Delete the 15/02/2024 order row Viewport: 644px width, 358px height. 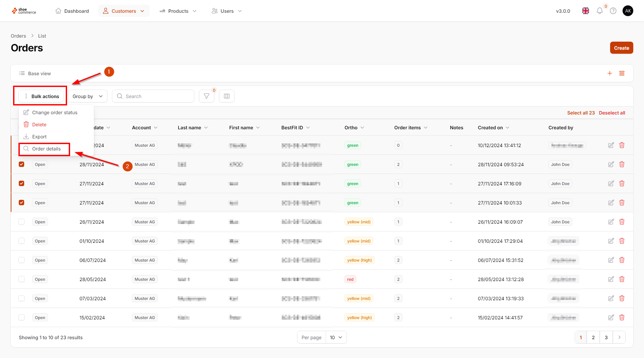click(622, 318)
